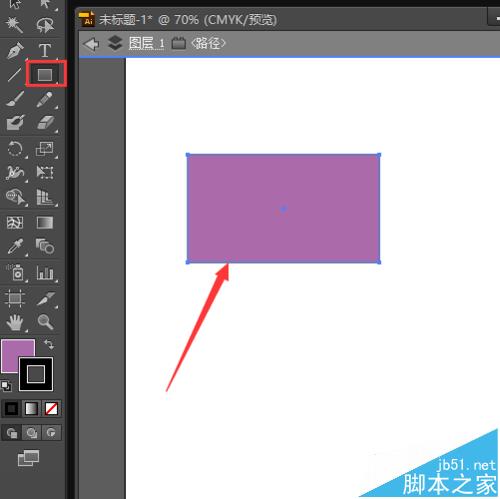Apply solid Color mode button
Image resolution: width=500 pixels, height=499 pixels.
click(x=11, y=408)
